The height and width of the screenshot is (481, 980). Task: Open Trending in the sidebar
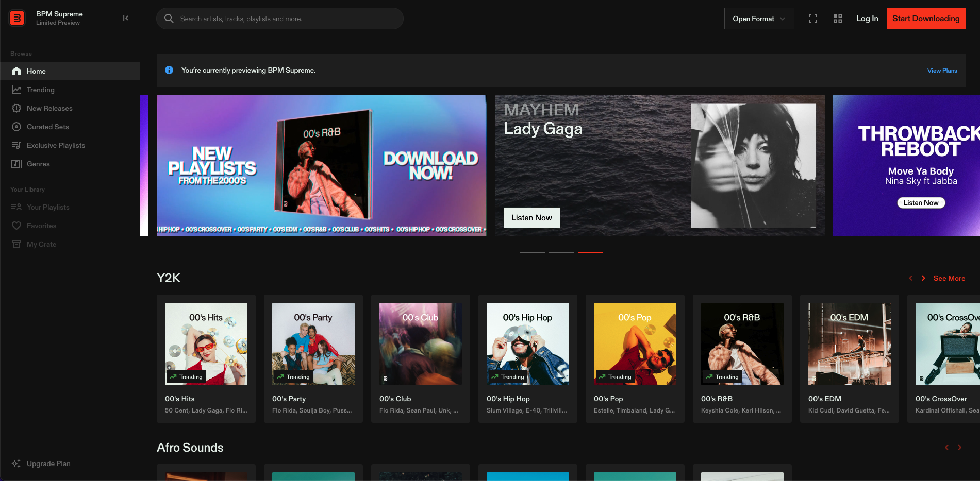tap(70, 90)
